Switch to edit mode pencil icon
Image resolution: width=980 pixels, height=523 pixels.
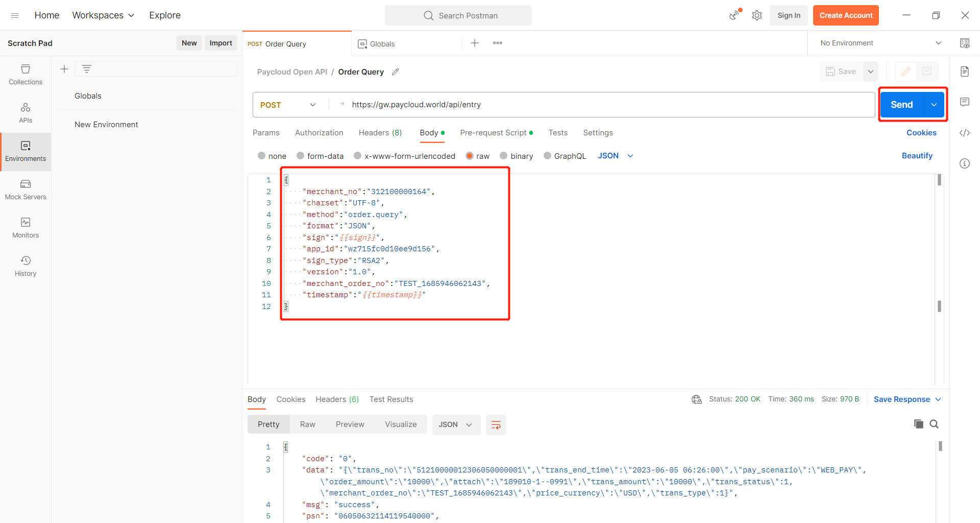(x=906, y=72)
